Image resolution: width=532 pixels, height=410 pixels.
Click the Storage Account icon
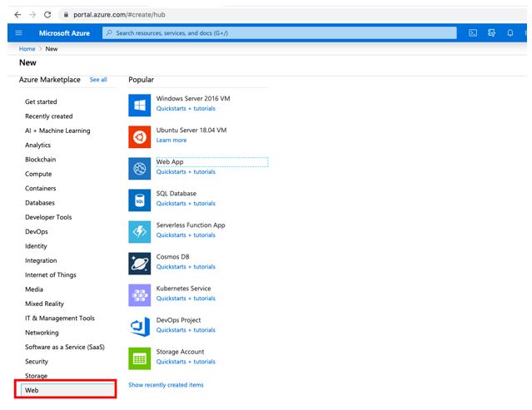click(x=140, y=358)
